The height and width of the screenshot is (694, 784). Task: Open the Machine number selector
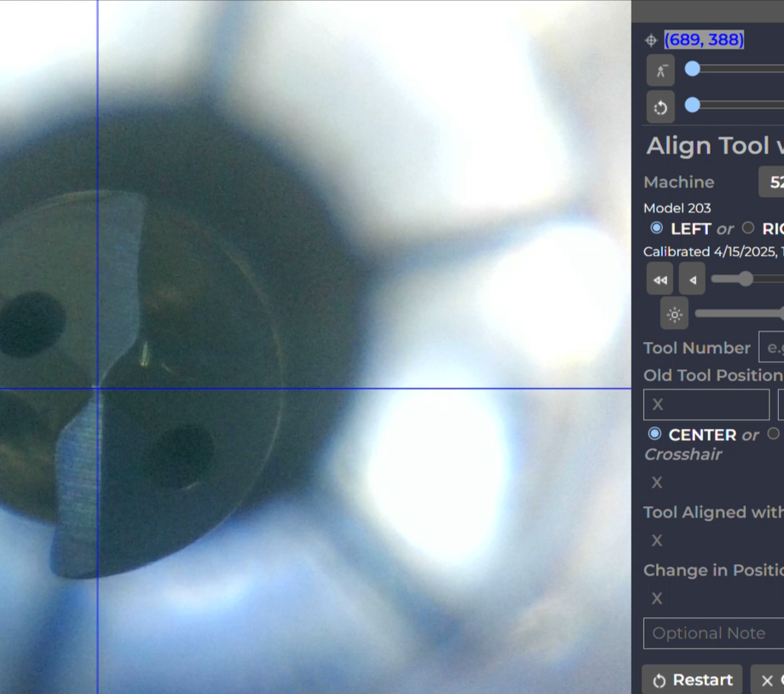(x=771, y=182)
